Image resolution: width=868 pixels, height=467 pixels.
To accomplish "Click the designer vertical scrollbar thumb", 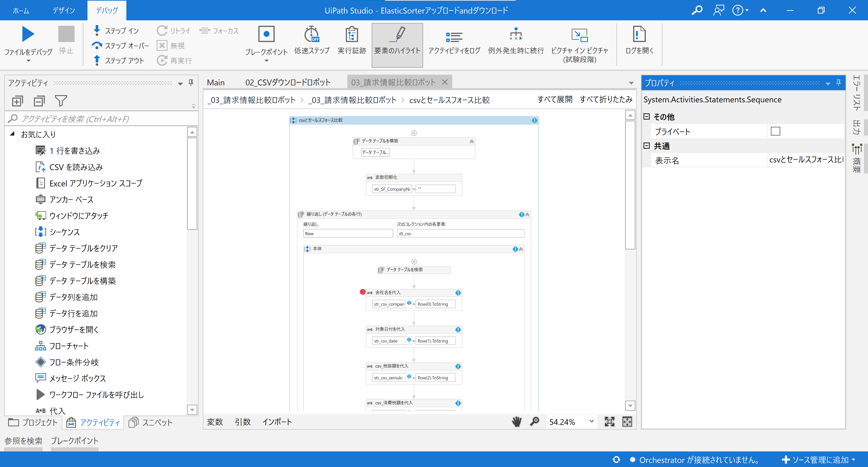I will coord(630,185).
